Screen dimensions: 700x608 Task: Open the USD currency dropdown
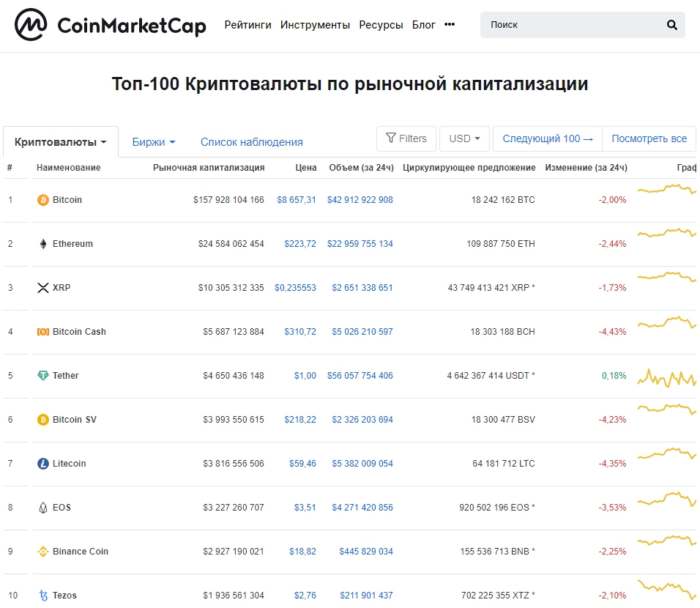[x=464, y=138]
